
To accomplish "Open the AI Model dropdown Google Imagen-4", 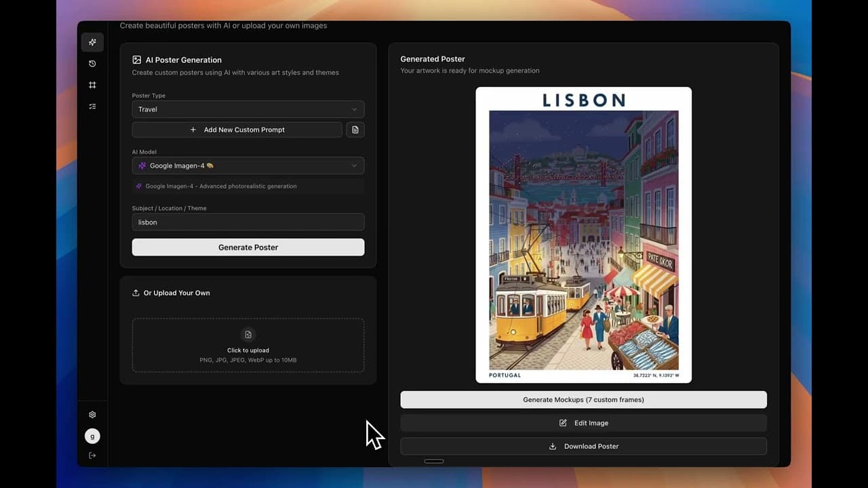I will (248, 165).
